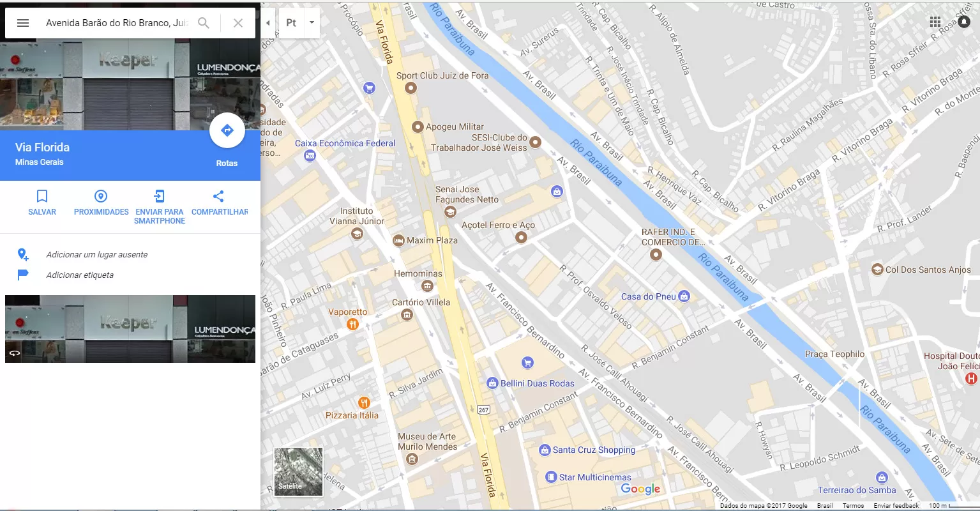The width and height of the screenshot is (980, 511).
Task: Open the Google apps grid icon
Action: coord(935,22)
